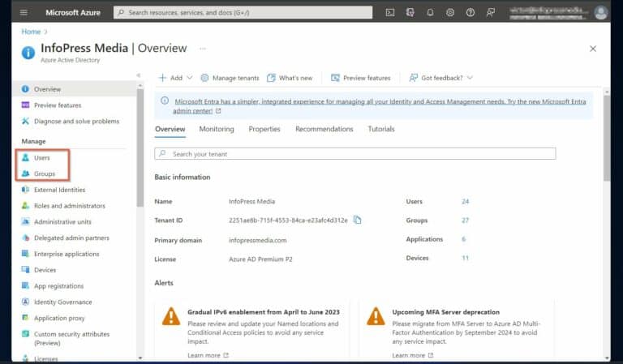Open the portal hamburger menu

pyautogui.click(x=24, y=12)
